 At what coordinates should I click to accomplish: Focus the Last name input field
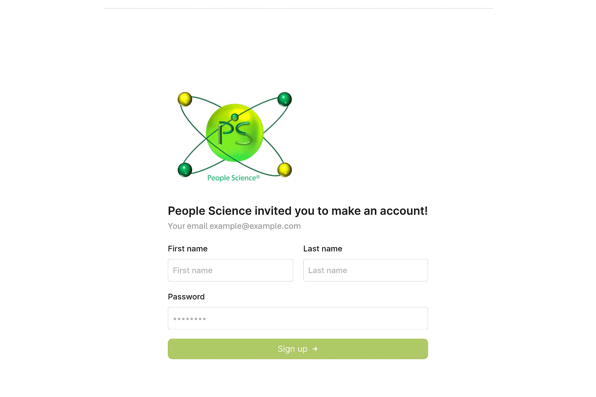pos(366,270)
